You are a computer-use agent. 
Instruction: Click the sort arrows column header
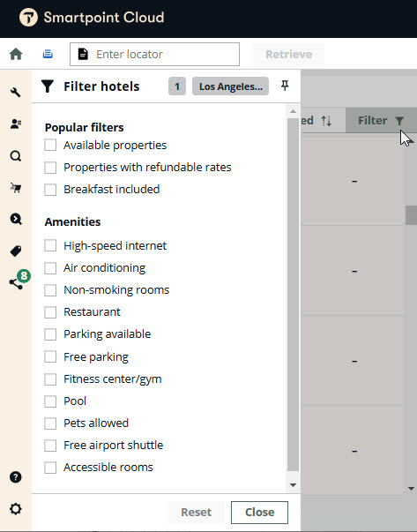pyautogui.click(x=326, y=121)
